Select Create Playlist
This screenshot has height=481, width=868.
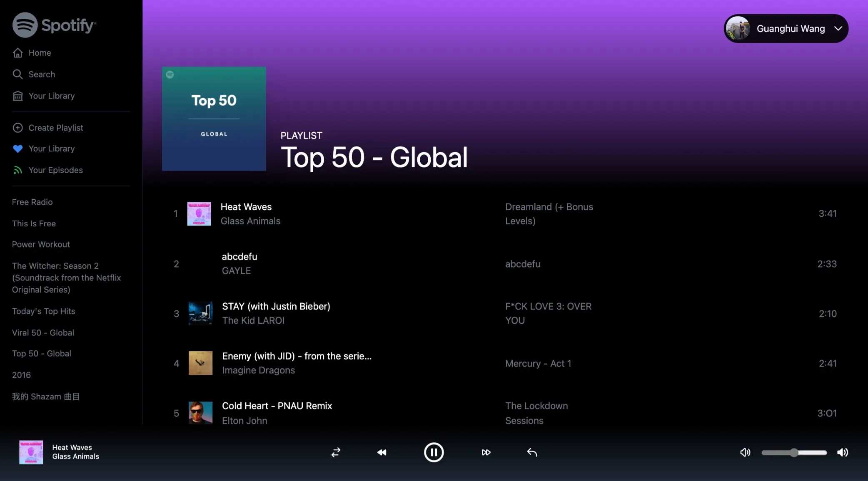(x=56, y=128)
